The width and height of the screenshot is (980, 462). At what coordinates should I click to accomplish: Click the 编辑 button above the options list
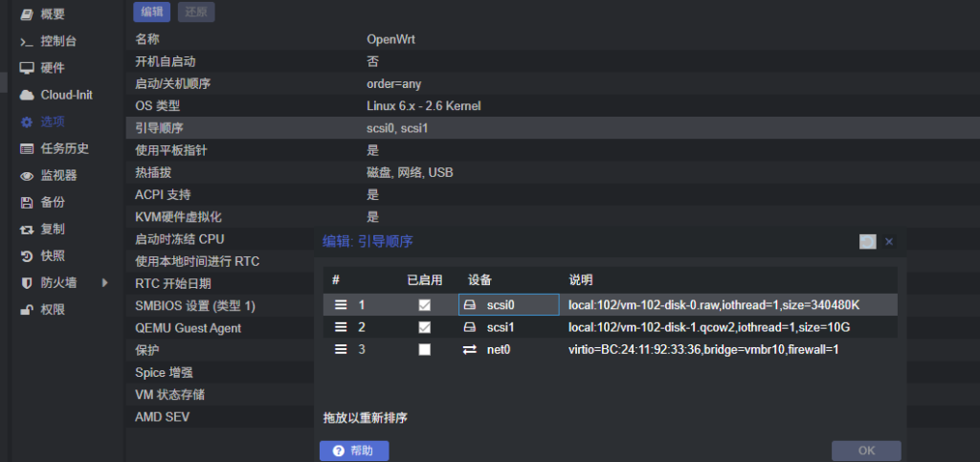pos(151,11)
